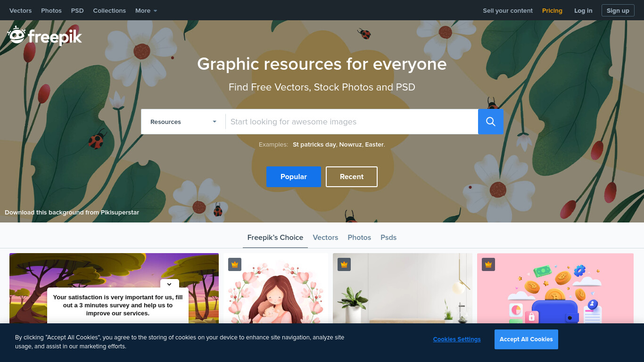Click the Sign up button
The width and height of the screenshot is (644, 362).
tap(618, 10)
